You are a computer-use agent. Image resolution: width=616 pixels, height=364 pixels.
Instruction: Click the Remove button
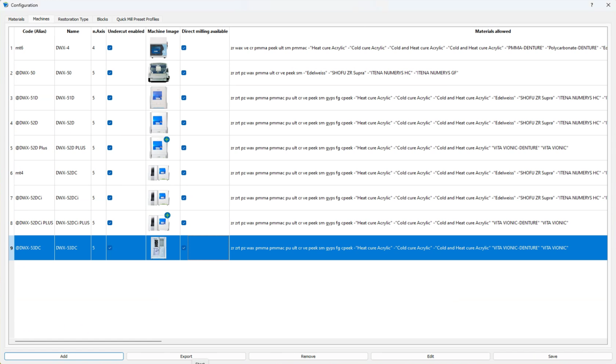308,356
